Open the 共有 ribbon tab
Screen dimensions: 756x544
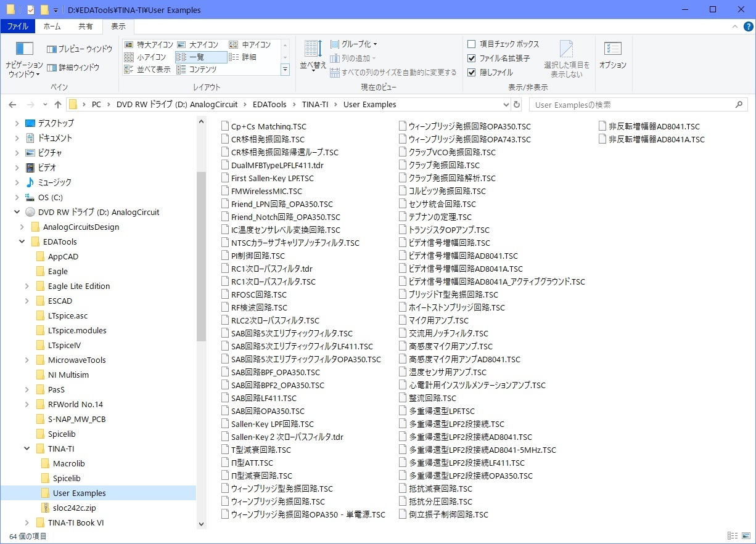click(x=86, y=26)
